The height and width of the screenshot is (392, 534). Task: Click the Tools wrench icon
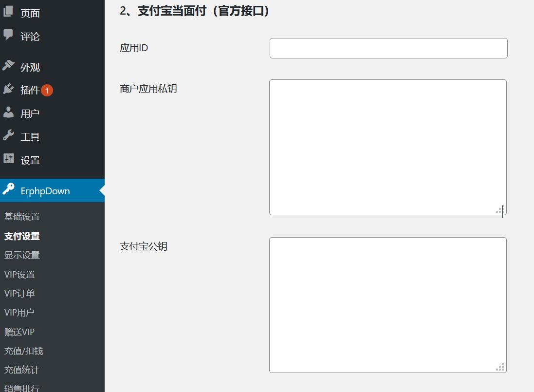(8, 136)
